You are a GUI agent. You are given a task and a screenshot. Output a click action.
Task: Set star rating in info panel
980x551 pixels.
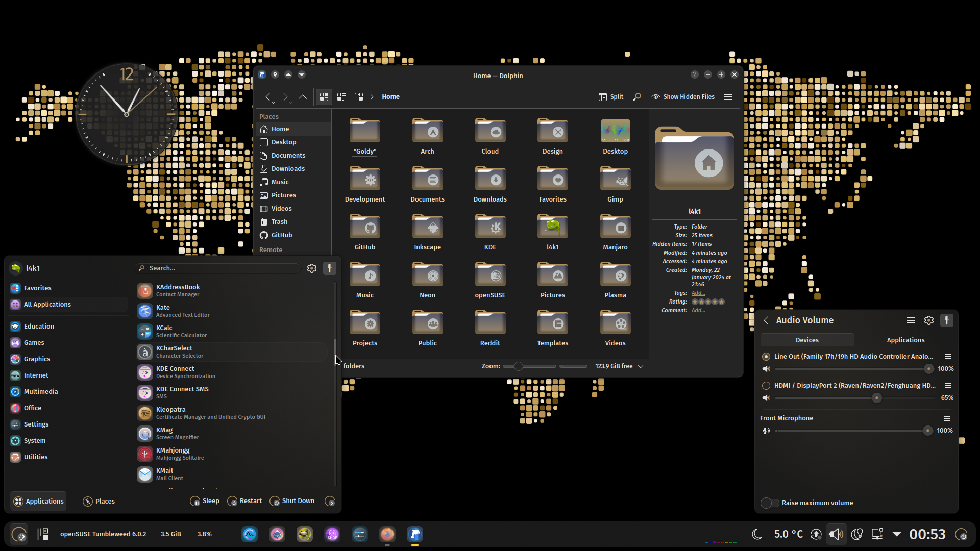(x=708, y=302)
